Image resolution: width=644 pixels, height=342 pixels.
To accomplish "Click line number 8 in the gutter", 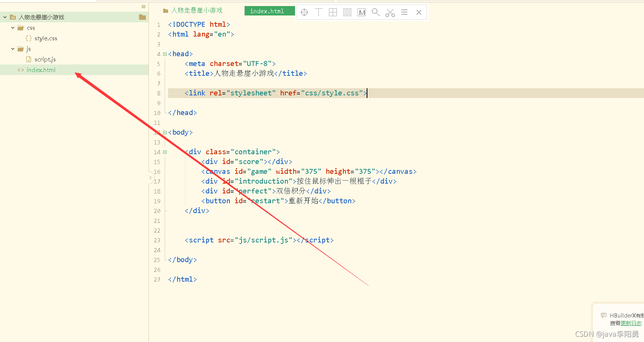I will pyautogui.click(x=159, y=93).
